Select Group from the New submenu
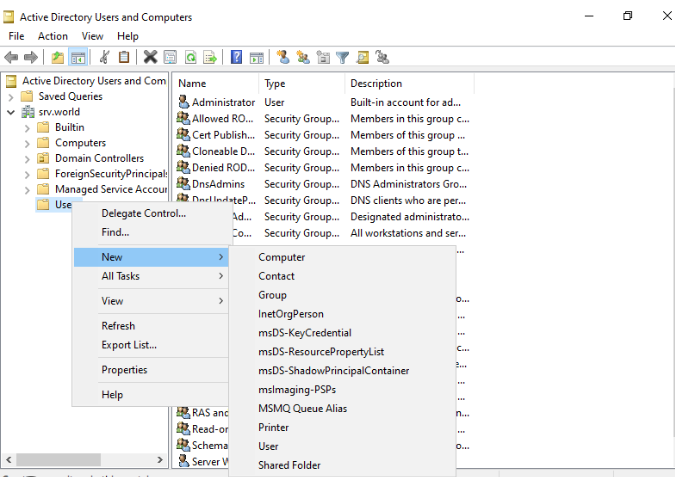 coord(342,295)
